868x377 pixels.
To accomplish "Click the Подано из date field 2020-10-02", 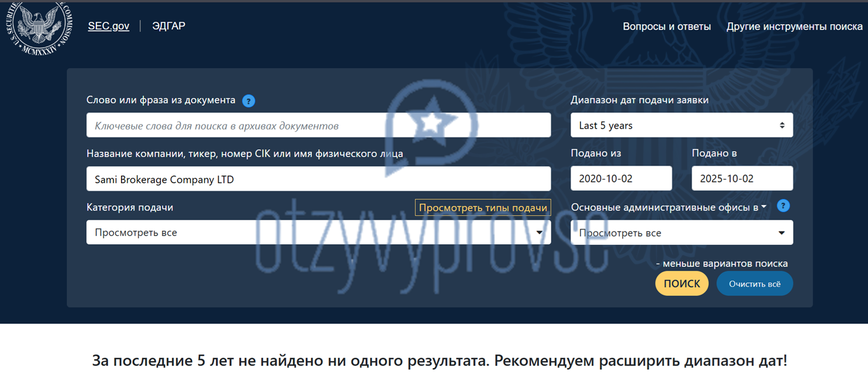I will [x=621, y=178].
